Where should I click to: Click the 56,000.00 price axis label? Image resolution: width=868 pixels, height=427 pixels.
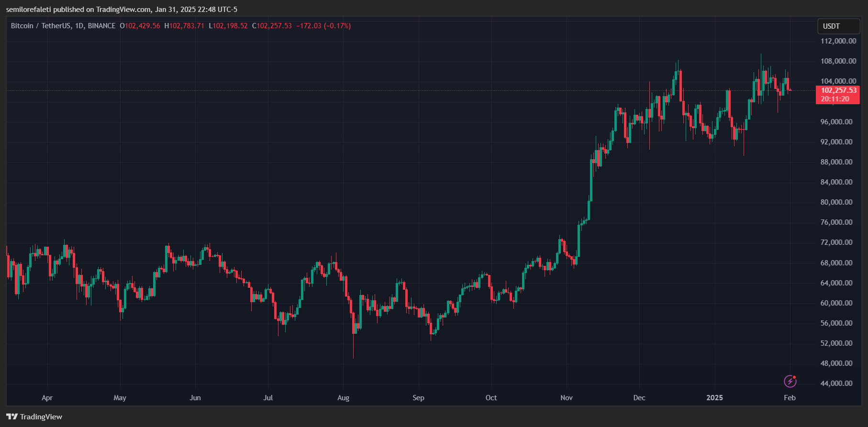pyautogui.click(x=836, y=323)
